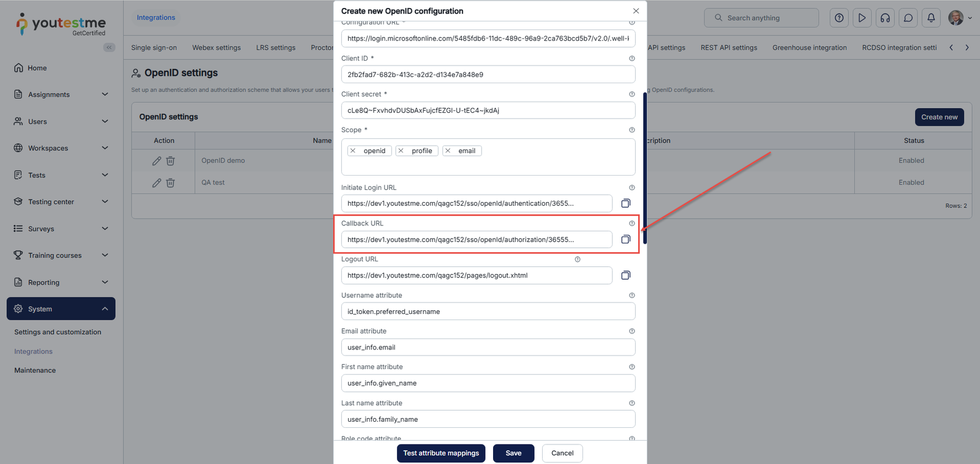Remove the email scope chip
The width and height of the screenshot is (980, 464).
pyautogui.click(x=448, y=151)
